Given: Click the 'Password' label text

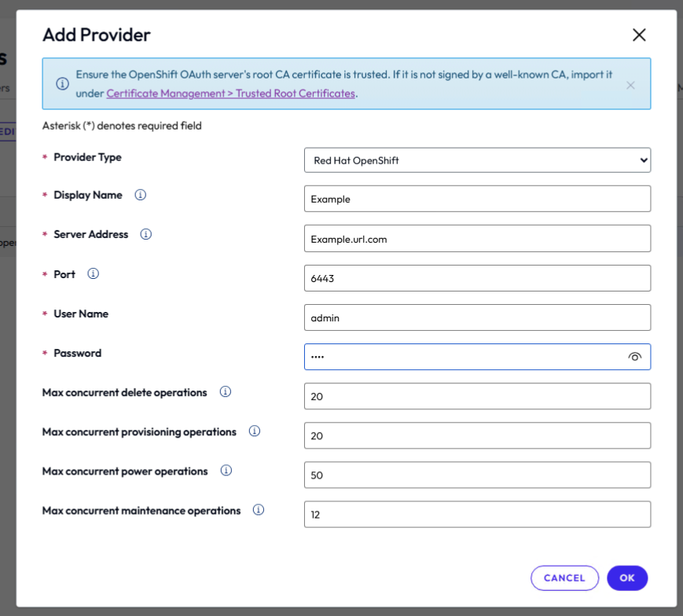Looking at the screenshot, I should coord(78,353).
